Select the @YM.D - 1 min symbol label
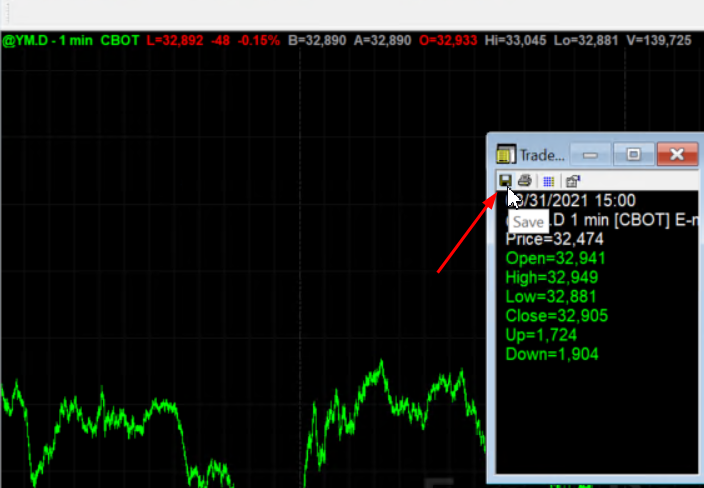 (46, 40)
